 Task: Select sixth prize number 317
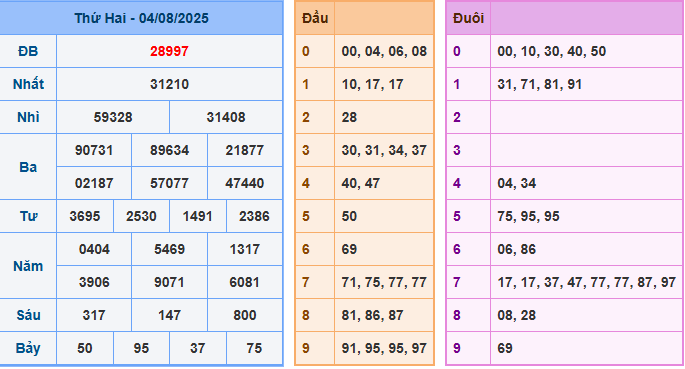94,315
